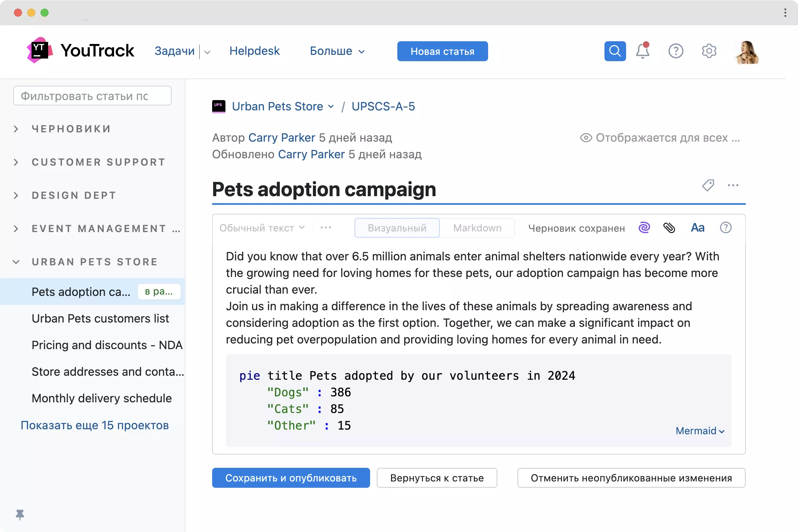The image size is (798, 532).
Task: Click the tag icon beside article title
Action: 708,185
